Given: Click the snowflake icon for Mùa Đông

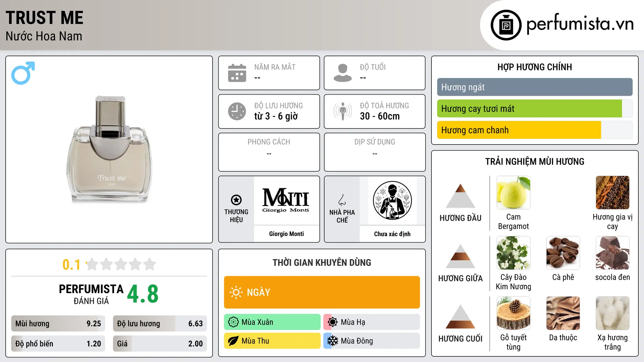Looking at the screenshot, I should [x=333, y=341].
